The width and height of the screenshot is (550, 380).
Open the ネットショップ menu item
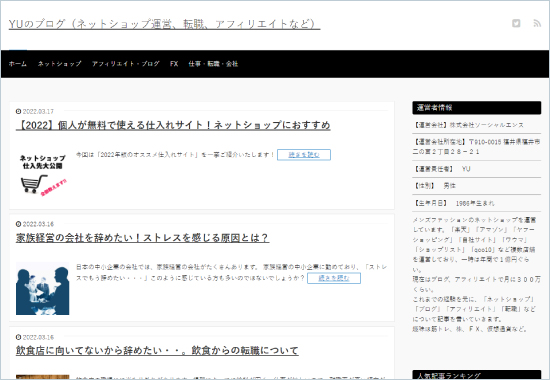pyautogui.click(x=59, y=64)
